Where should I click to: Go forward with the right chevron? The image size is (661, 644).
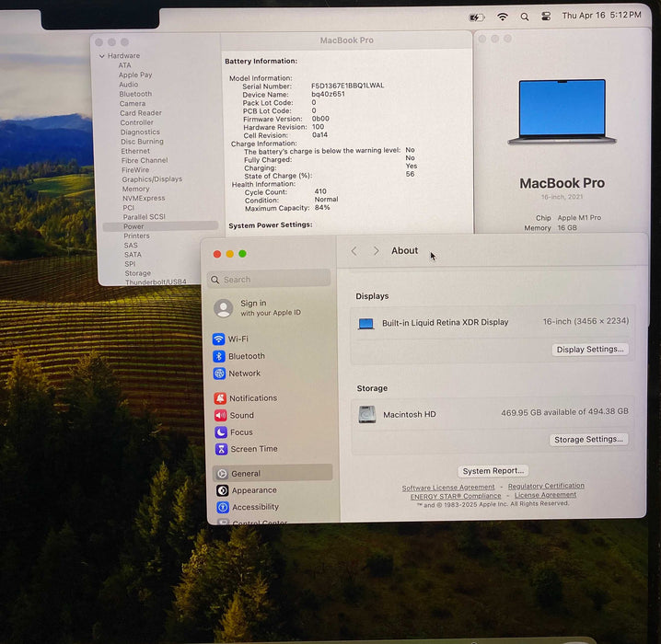click(x=376, y=251)
